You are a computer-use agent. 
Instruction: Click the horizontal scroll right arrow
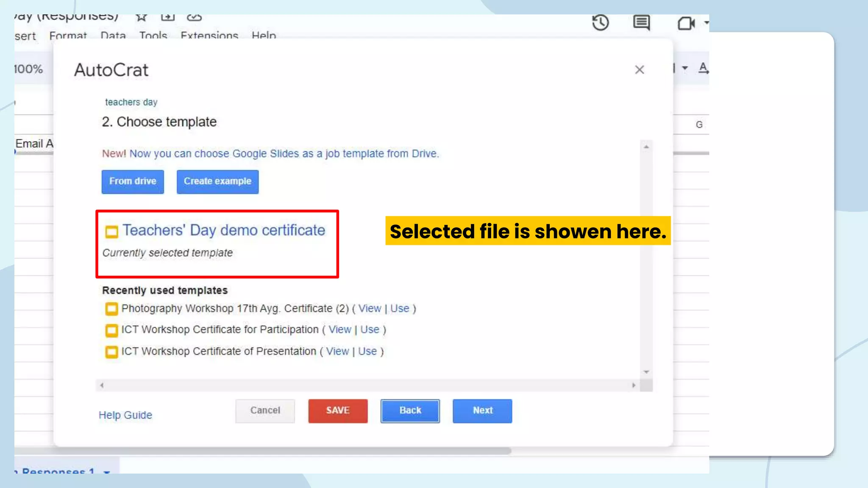tap(634, 385)
